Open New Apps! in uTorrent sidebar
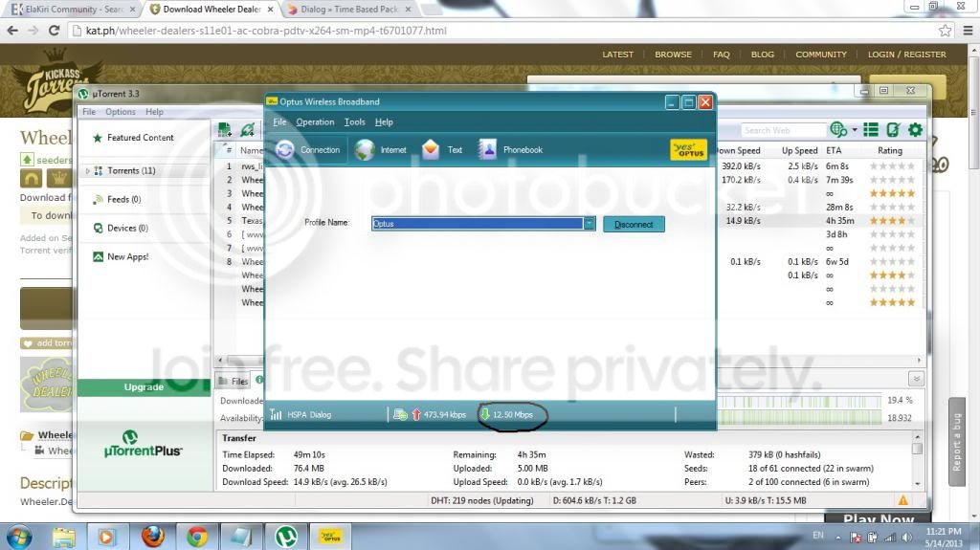Screen dimensions: 980x550 [x=127, y=257]
